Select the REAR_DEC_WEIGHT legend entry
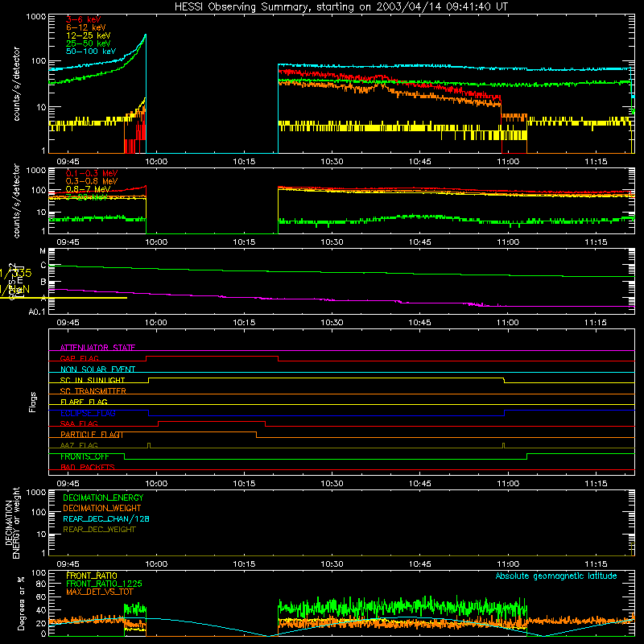The width and height of the screenshot is (644, 644). [99, 530]
